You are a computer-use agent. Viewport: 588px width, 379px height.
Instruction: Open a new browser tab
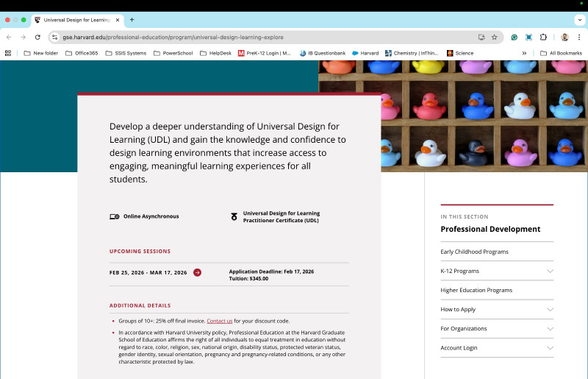tap(132, 20)
